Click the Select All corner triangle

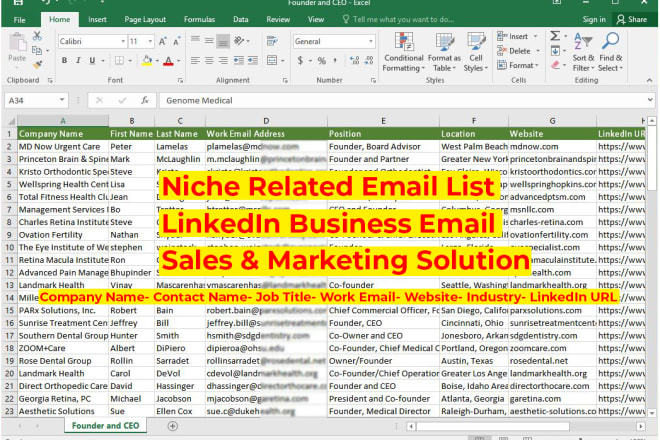[x=10, y=121]
